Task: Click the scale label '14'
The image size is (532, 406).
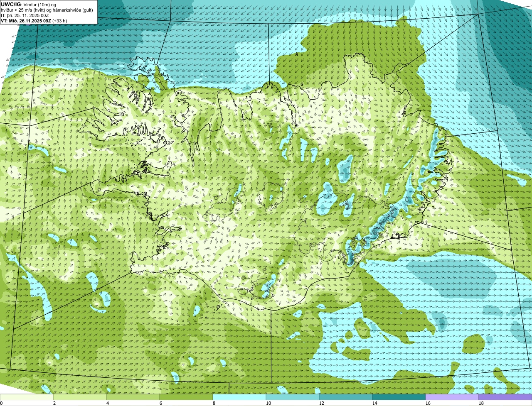Action: 375,403
